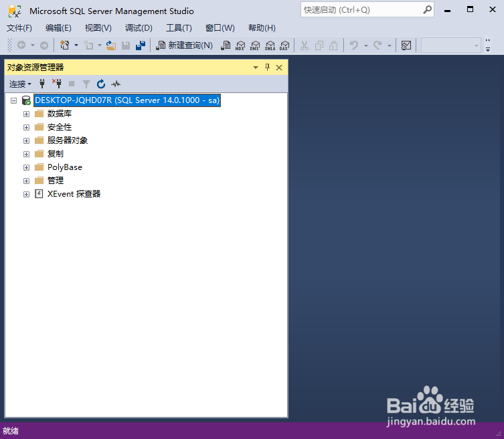Viewport: 504px width, 439px height.
Task: Select the 服务器对象 tree item
Action: (68, 141)
